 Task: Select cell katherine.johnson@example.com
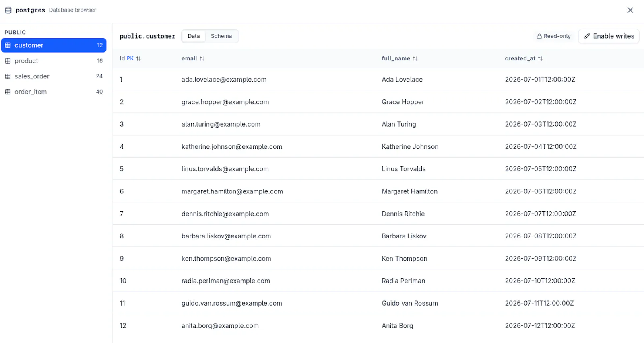pos(232,147)
